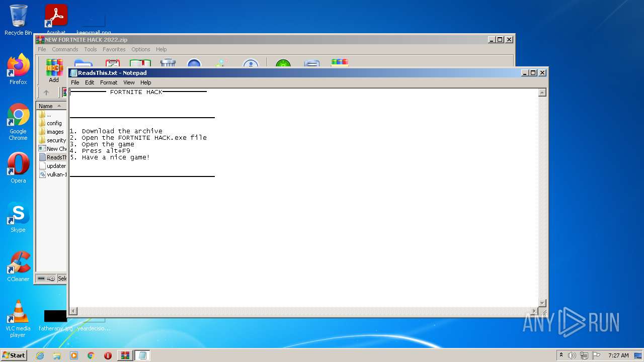This screenshot has height=362, width=644.
Task: Open WinRAR Tools menu
Action: (91, 49)
